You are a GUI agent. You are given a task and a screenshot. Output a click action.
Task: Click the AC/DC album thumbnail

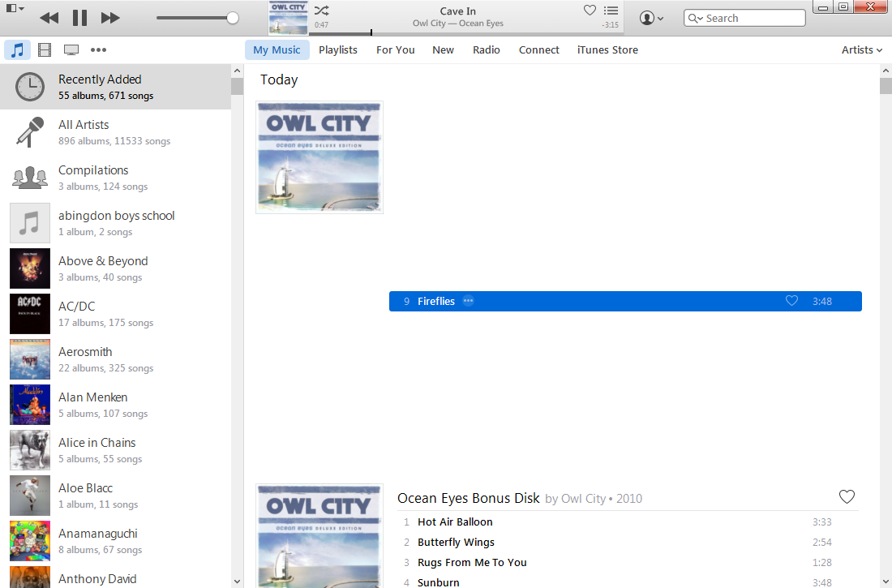point(29,314)
